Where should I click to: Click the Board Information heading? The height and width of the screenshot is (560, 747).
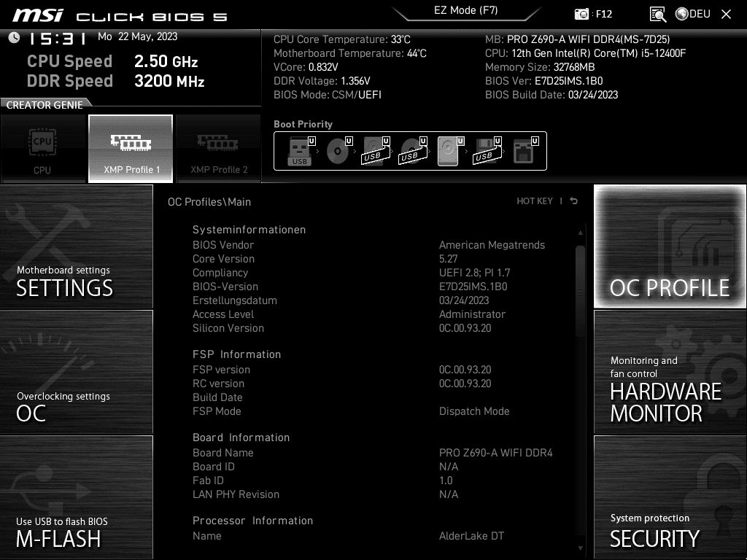[241, 437]
